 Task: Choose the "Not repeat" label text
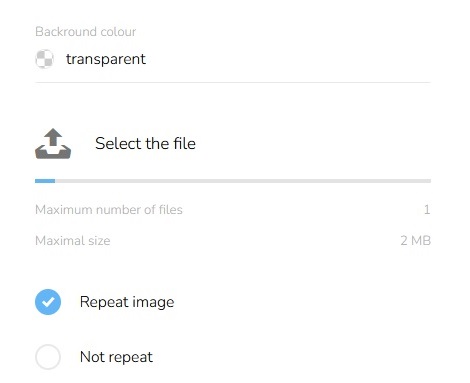(116, 357)
